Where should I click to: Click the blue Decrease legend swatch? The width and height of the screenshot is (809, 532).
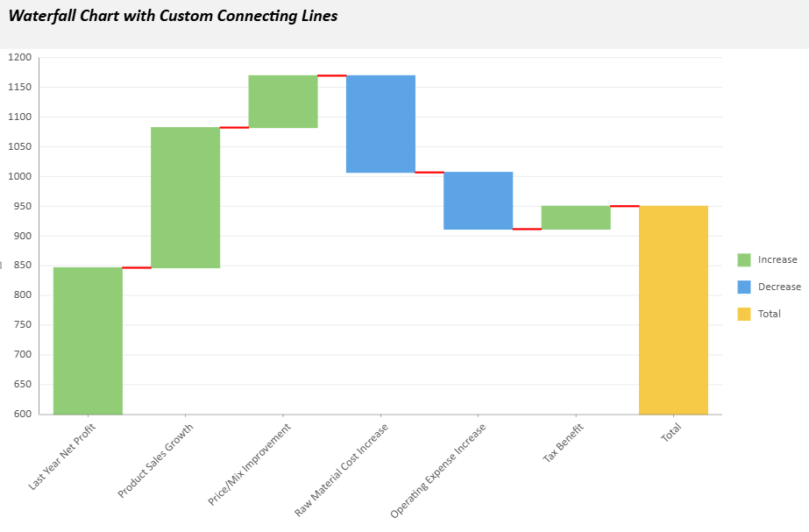(744, 287)
